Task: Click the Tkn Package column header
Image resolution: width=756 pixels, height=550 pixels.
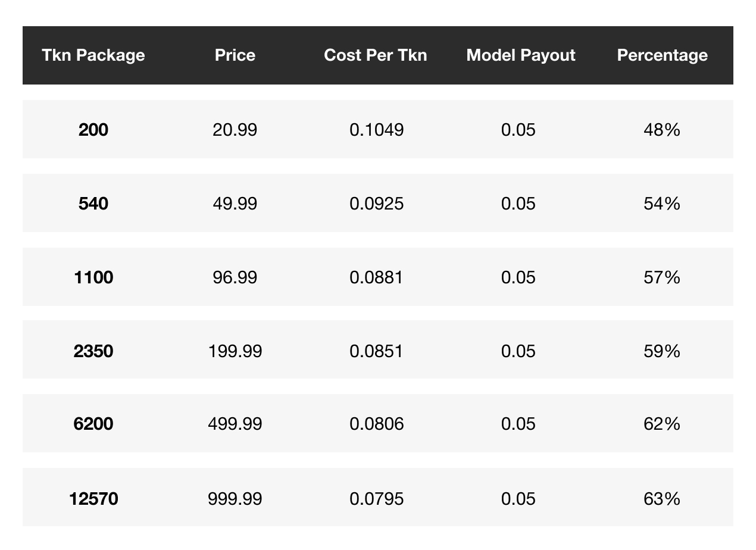Action: (x=93, y=55)
